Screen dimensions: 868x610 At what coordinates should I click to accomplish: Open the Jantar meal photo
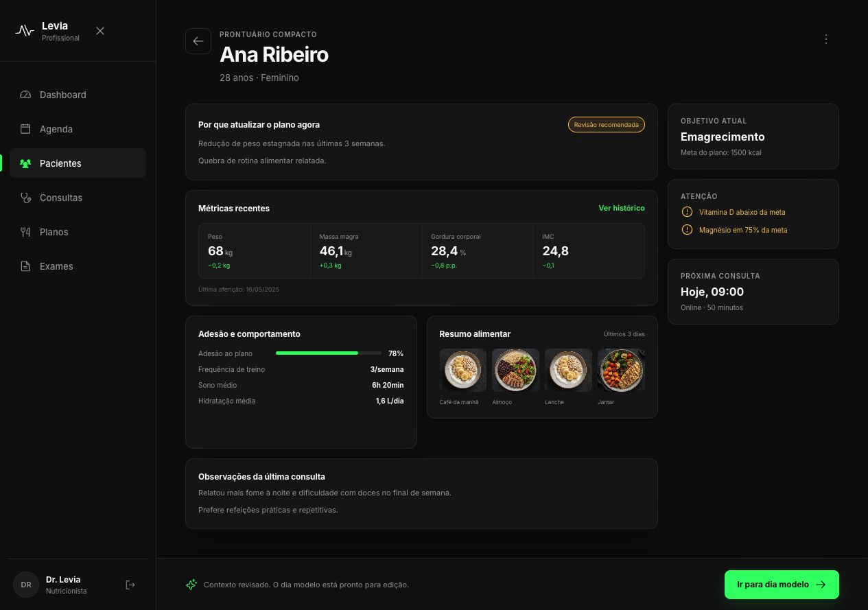(x=621, y=371)
